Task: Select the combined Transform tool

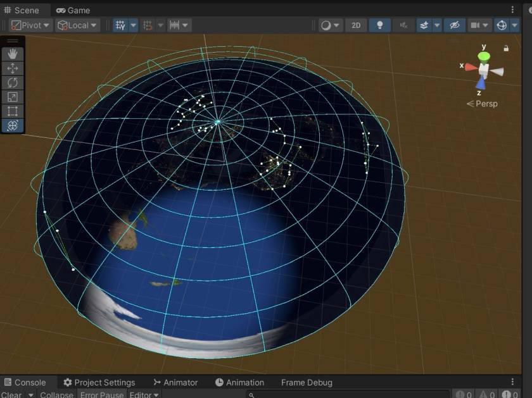Action: pyautogui.click(x=13, y=125)
